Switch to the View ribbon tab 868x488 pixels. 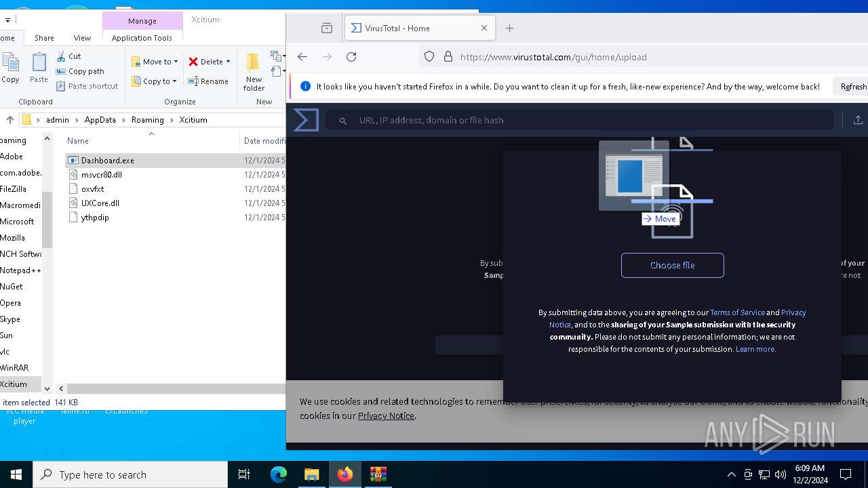(82, 38)
